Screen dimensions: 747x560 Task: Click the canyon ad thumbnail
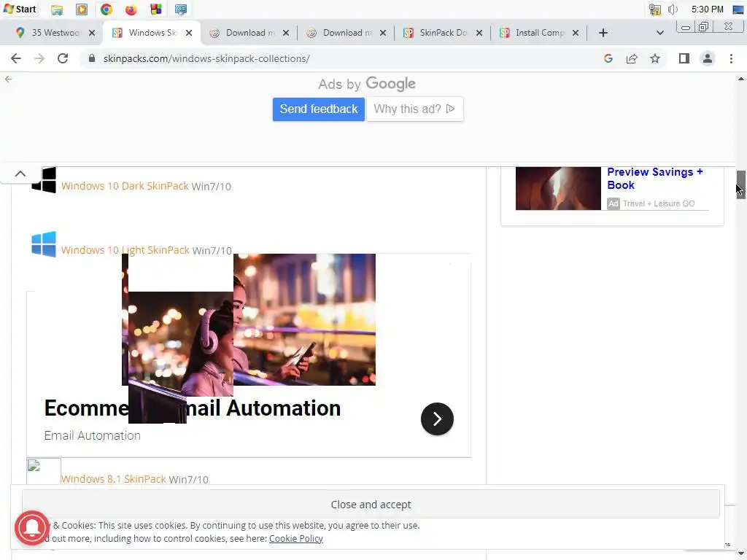click(x=558, y=189)
